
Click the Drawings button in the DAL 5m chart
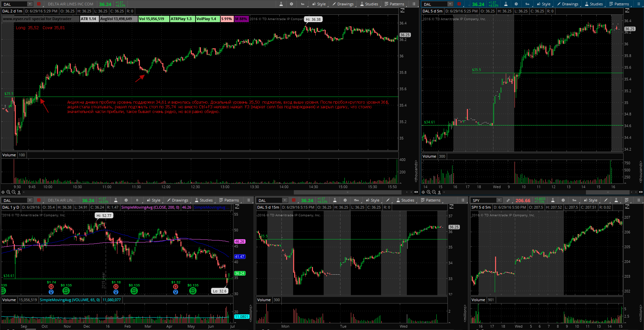tap(568, 4)
